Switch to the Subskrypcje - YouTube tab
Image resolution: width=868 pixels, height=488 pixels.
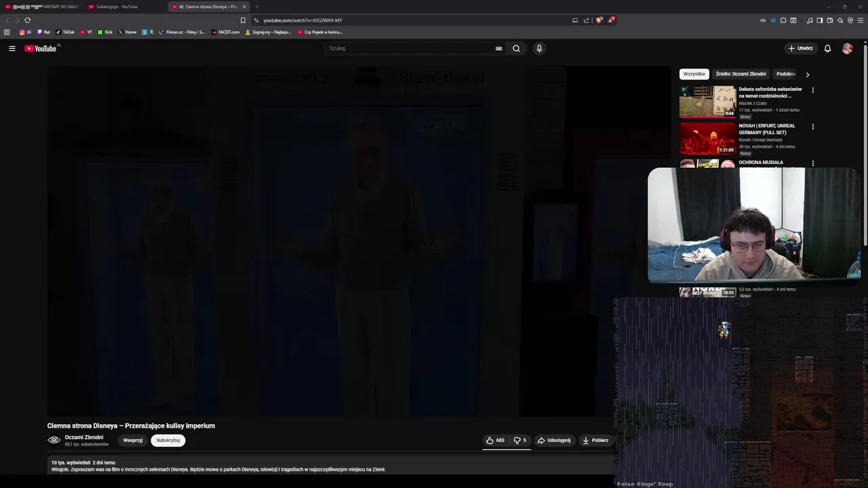125,7
